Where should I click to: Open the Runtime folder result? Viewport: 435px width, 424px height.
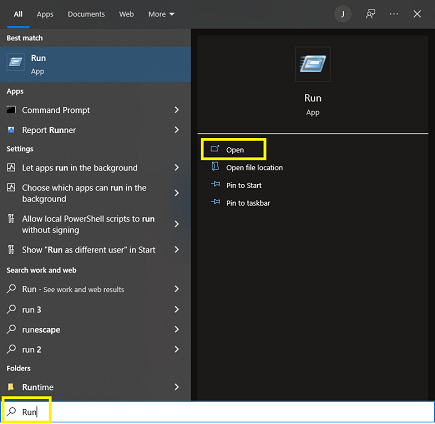[x=95, y=387]
